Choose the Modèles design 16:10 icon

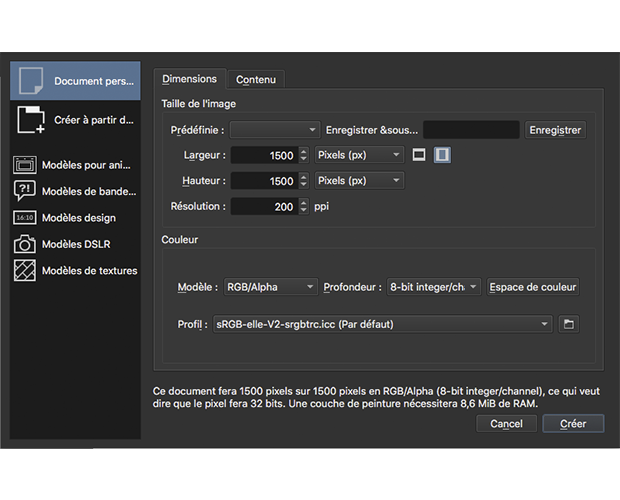coord(25,217)
